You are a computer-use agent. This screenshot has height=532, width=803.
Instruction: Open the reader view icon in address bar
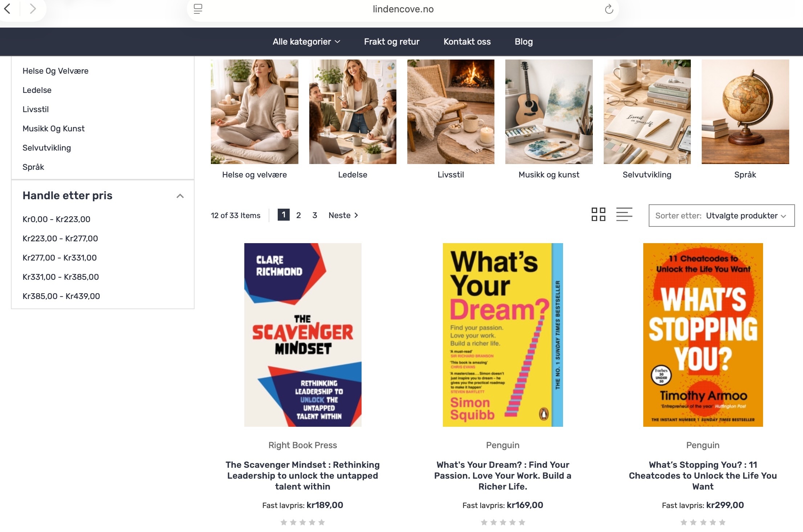[x=198, y=9]
